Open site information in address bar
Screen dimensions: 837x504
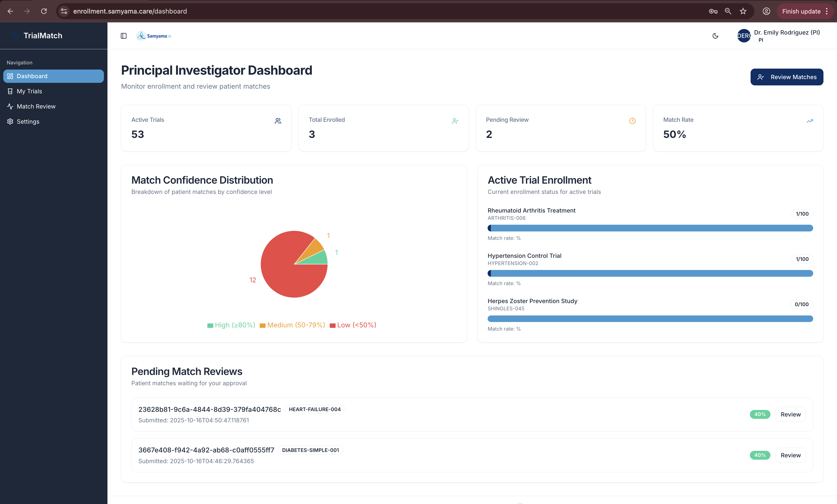click(x=64, y=11)
